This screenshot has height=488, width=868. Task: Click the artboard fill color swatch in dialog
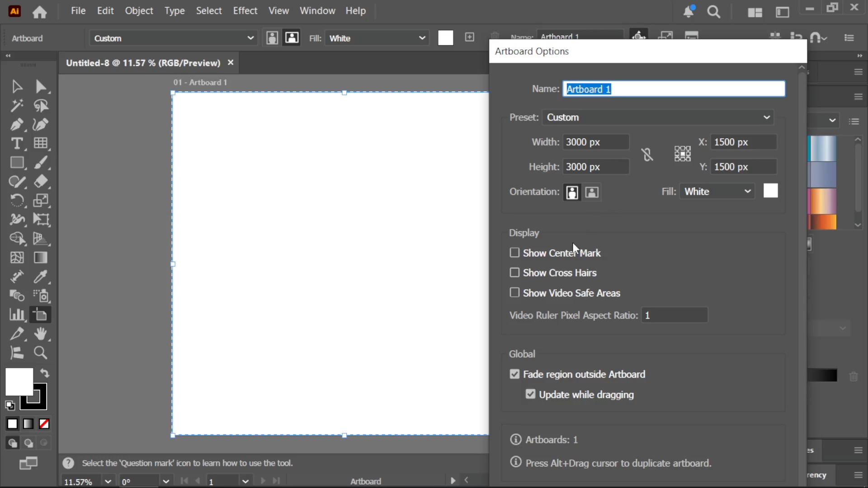click(x=771, y=191)
